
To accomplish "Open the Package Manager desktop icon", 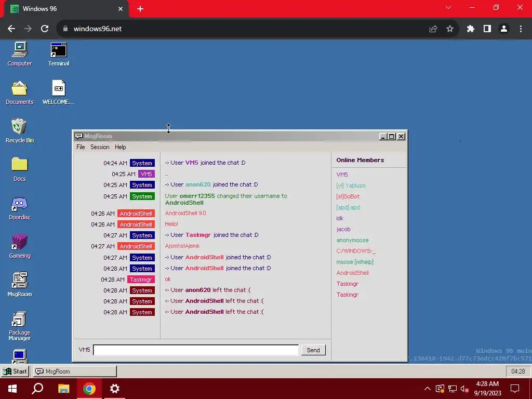I will coord(20,326).
